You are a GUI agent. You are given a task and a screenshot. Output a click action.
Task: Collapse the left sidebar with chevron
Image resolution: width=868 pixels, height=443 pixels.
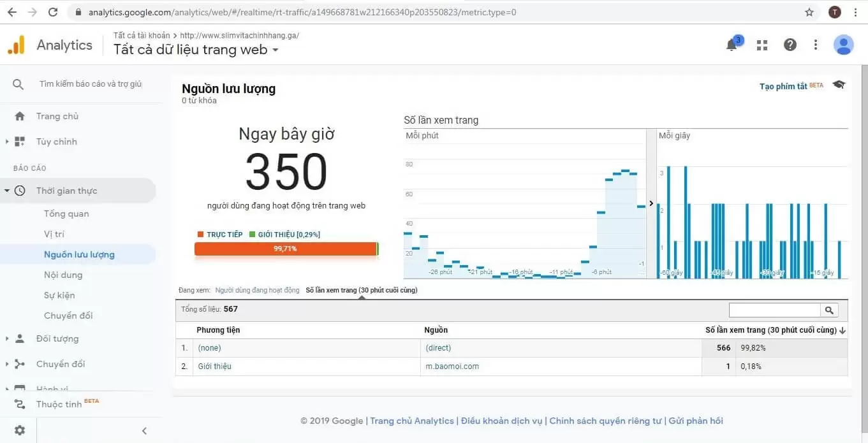click(x=144, y=431)
